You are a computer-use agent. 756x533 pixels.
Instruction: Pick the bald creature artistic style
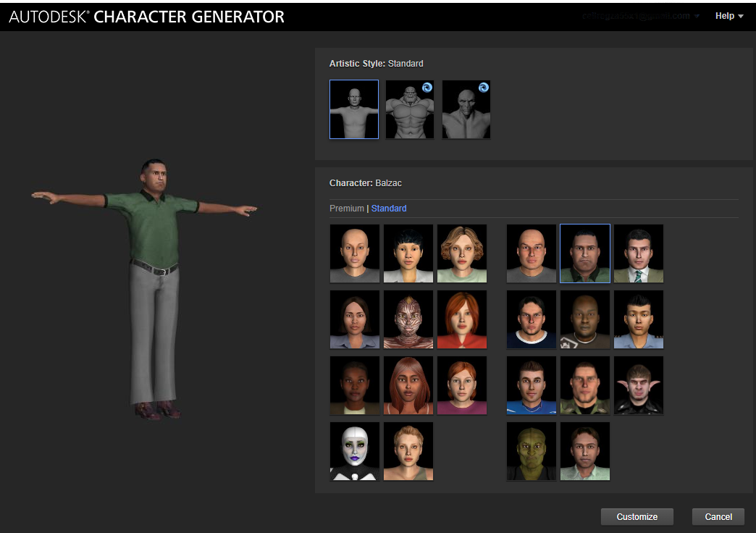[466, 109]
